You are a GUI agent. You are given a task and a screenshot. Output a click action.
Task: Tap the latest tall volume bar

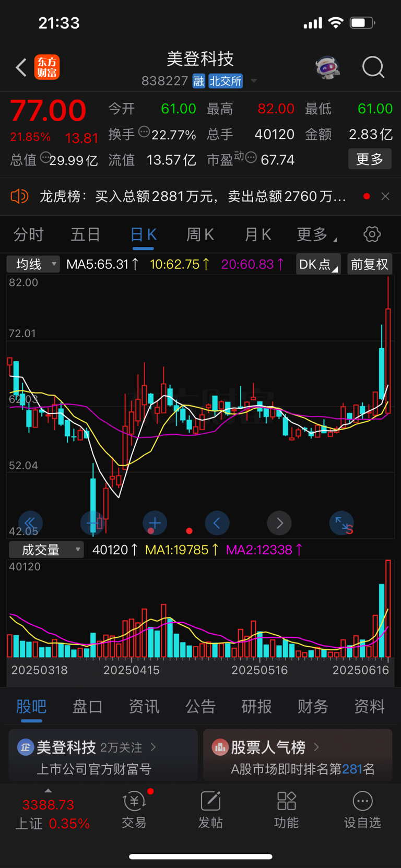[x=388, y=609]
